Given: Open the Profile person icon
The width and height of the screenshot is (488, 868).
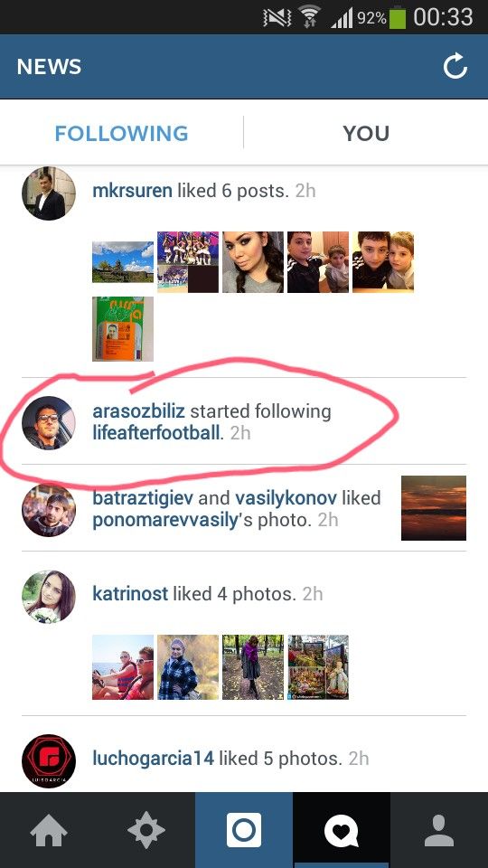Looking at the screenshot, I should (439, 830).
